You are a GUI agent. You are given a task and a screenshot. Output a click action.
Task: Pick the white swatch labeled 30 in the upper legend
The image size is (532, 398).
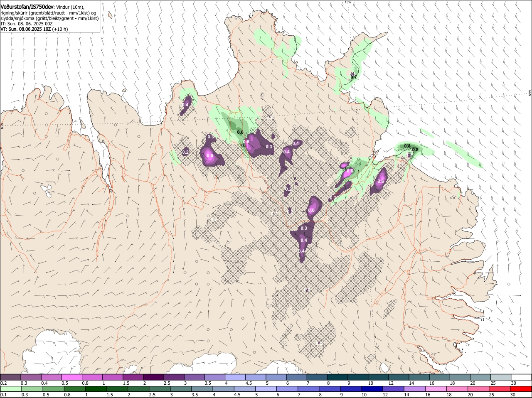(522, 377)
